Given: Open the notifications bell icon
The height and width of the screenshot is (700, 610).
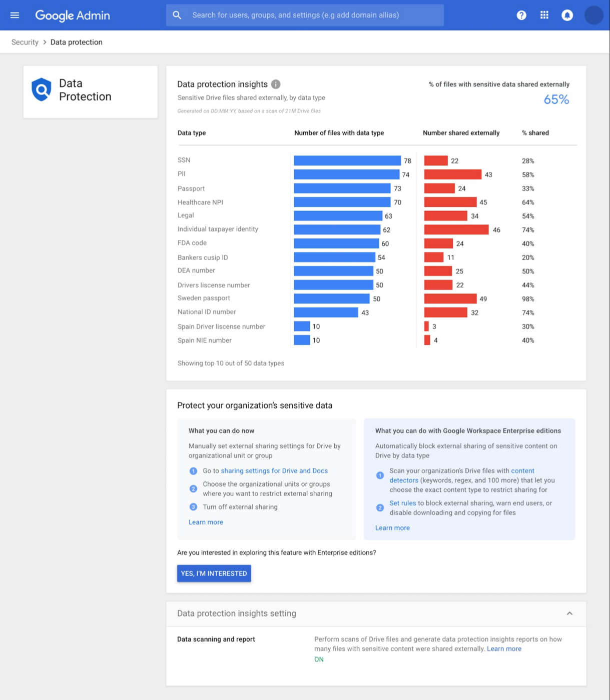Looking at the screenshot, I should [x=567, y=15].
